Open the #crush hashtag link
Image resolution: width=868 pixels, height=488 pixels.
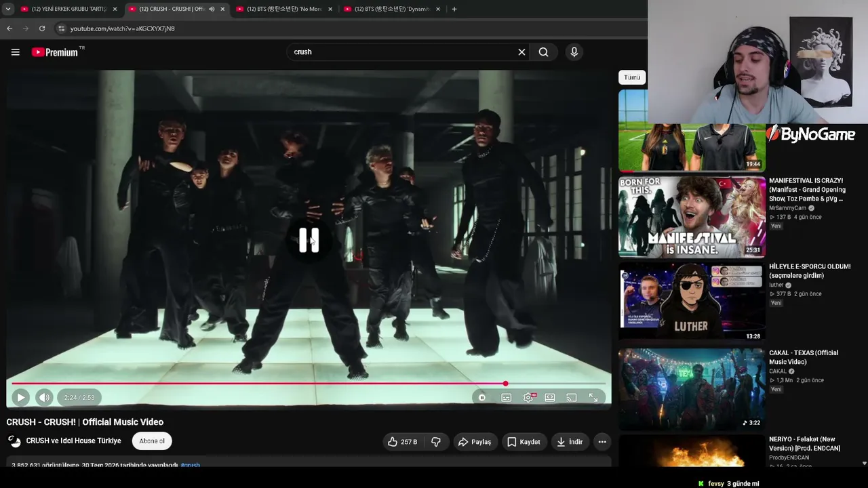(x=191, y=465)
